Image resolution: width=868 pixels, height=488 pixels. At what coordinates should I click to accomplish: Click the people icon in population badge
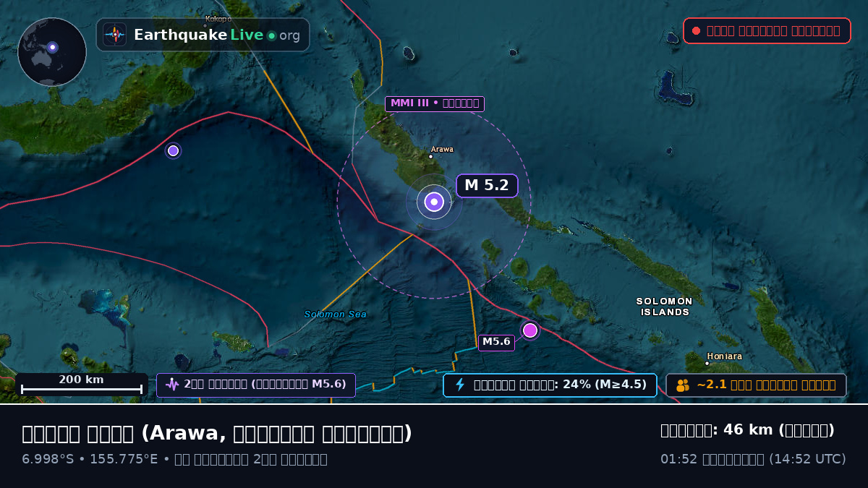(x=683, y=385)
